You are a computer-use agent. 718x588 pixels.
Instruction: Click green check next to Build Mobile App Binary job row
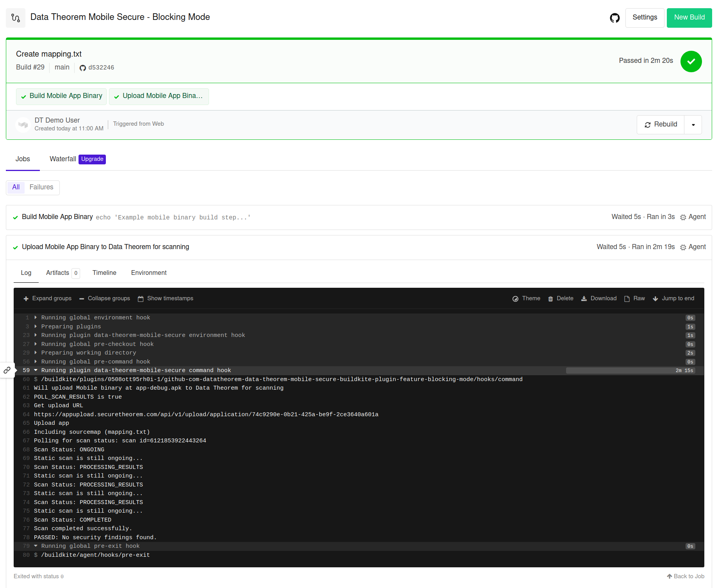[x=15, y=217]
